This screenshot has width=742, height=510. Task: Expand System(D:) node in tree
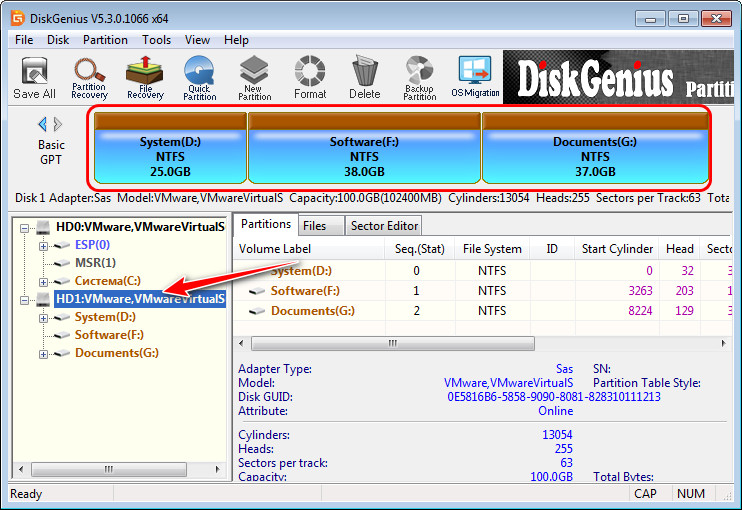43,318
